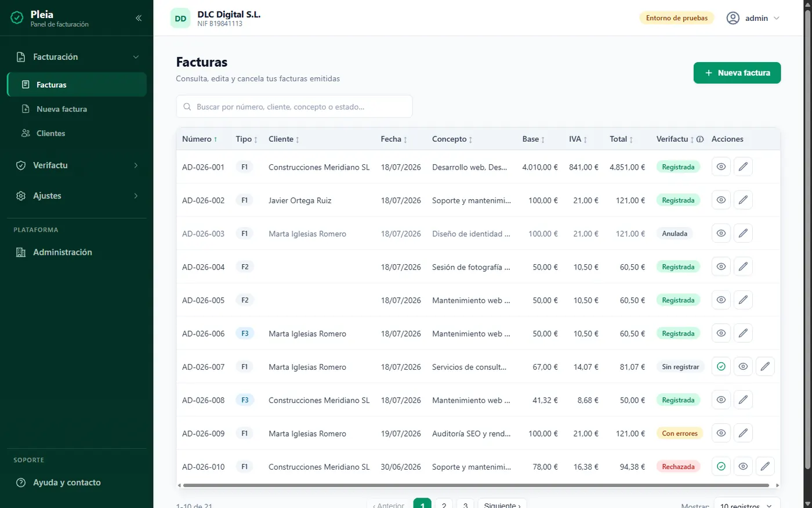
Task: Edit invoice AD-026-006 with the pencil icon
Action: pos(743,333)
